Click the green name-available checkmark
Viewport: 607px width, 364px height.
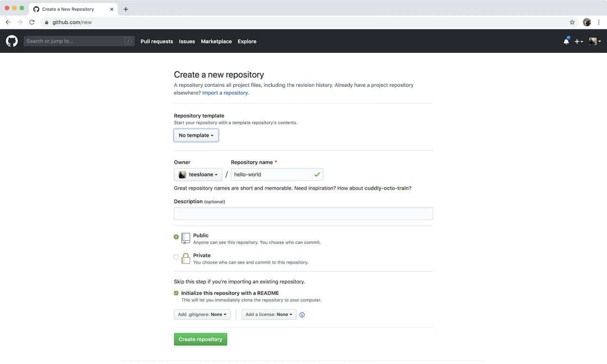point(317,174)
